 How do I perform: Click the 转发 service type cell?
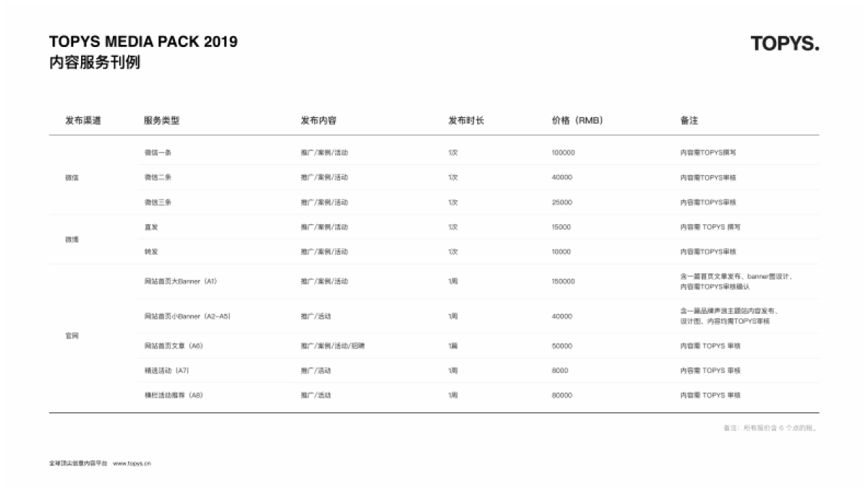[x=151, y=252]
